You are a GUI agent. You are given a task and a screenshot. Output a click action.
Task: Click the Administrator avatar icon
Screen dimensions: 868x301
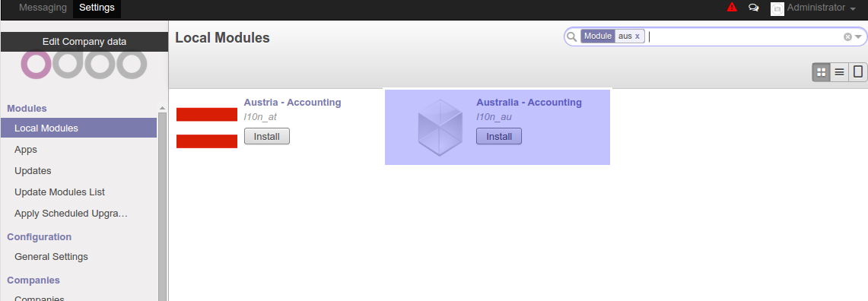(777, 8)
